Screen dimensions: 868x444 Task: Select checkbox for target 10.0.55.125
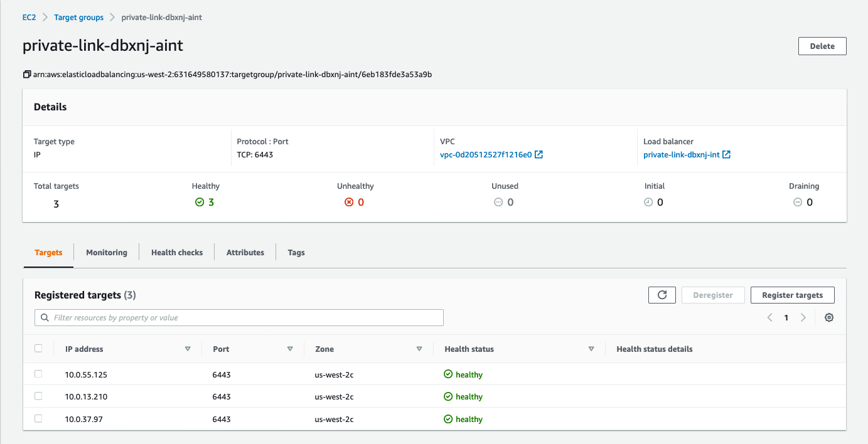[x=38, y=374]
